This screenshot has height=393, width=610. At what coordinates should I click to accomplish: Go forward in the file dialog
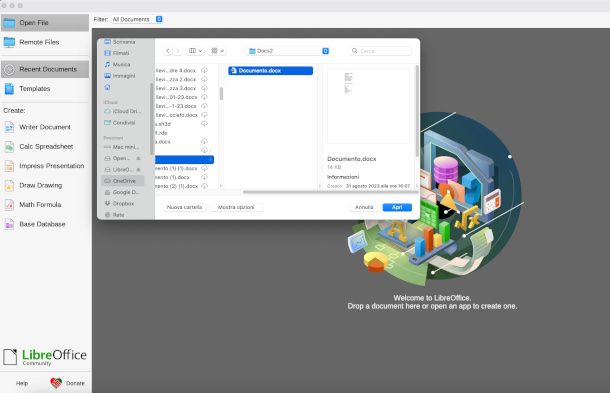177,51
